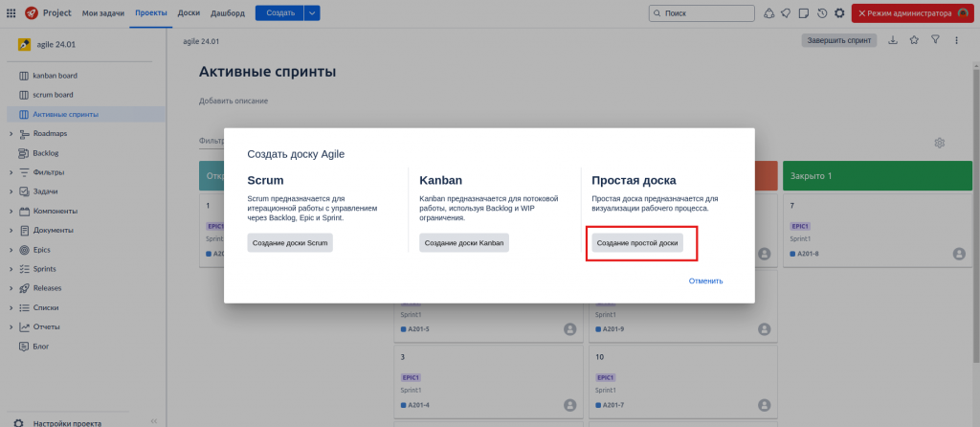The height and width of the screenshot is (427, 980).
Task: Click the board settings gear above columns
Action: pos(939,143)
